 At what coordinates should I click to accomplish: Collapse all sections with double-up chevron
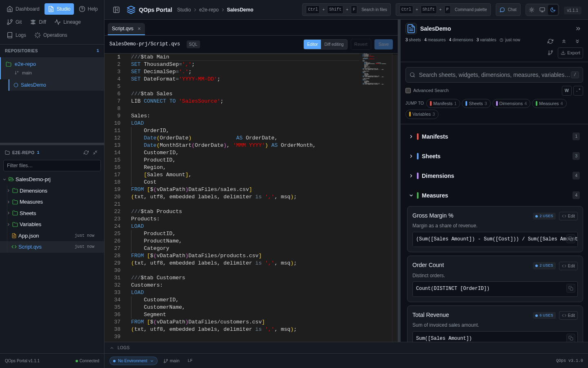tap(564, 41)
